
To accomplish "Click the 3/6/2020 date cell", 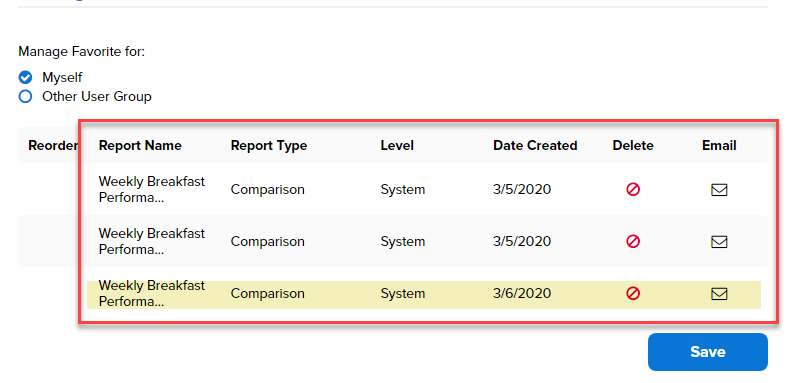I will [x=522, y=294].
